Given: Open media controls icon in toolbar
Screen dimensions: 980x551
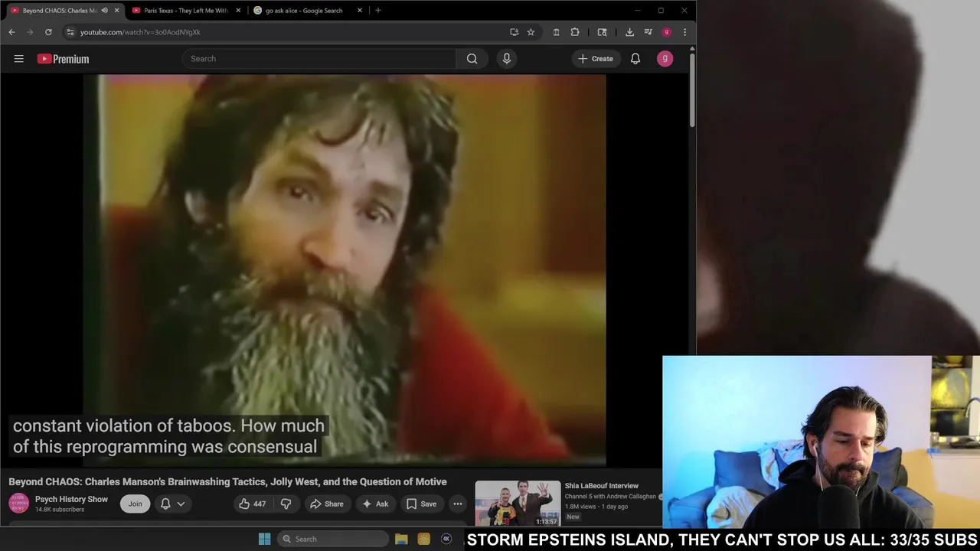Looking at the screenshot, I should tap(648, 32).
